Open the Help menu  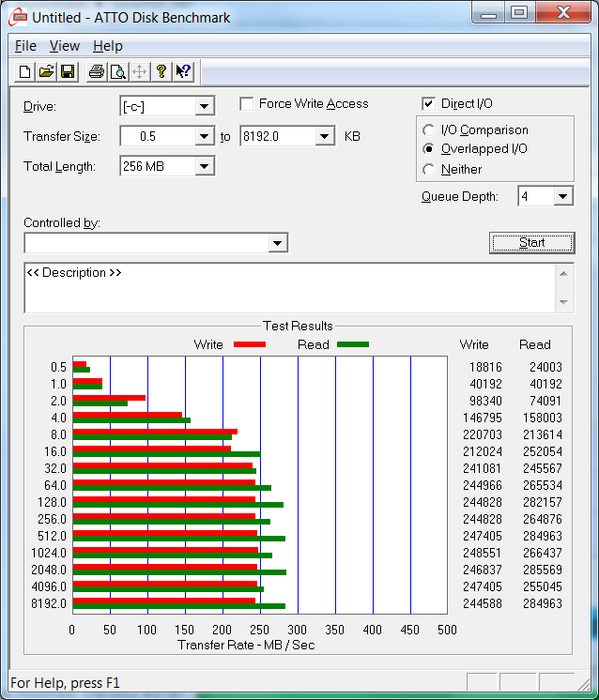point(108,46)
